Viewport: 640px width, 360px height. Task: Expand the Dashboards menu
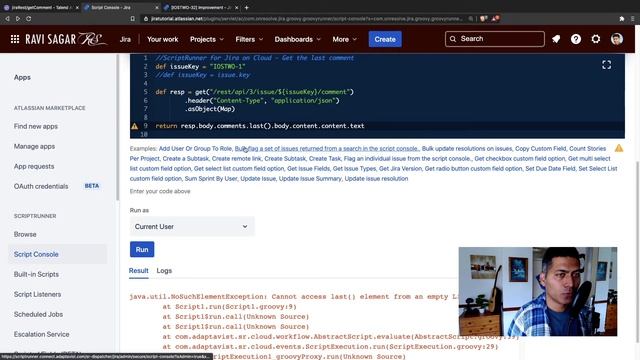coord(298,39)
